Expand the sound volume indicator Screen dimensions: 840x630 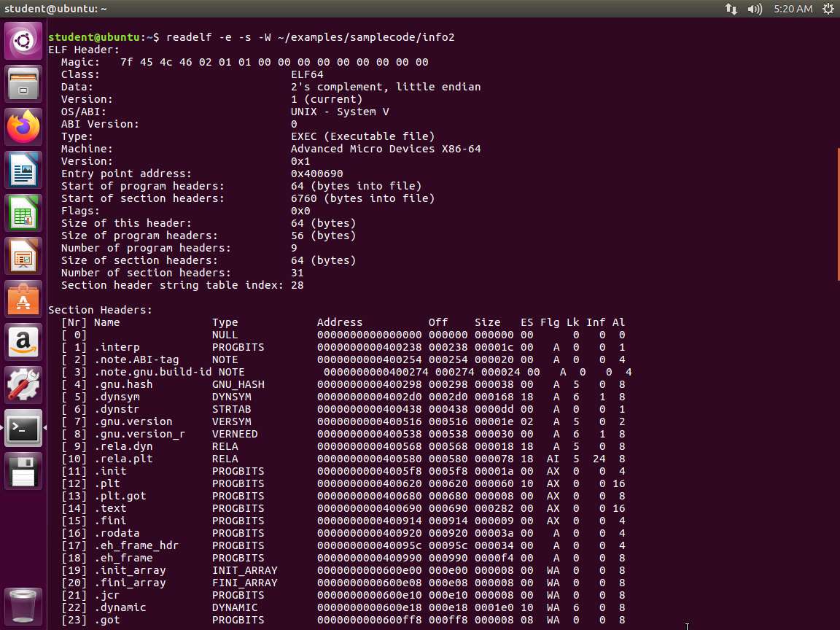point(755,9)
